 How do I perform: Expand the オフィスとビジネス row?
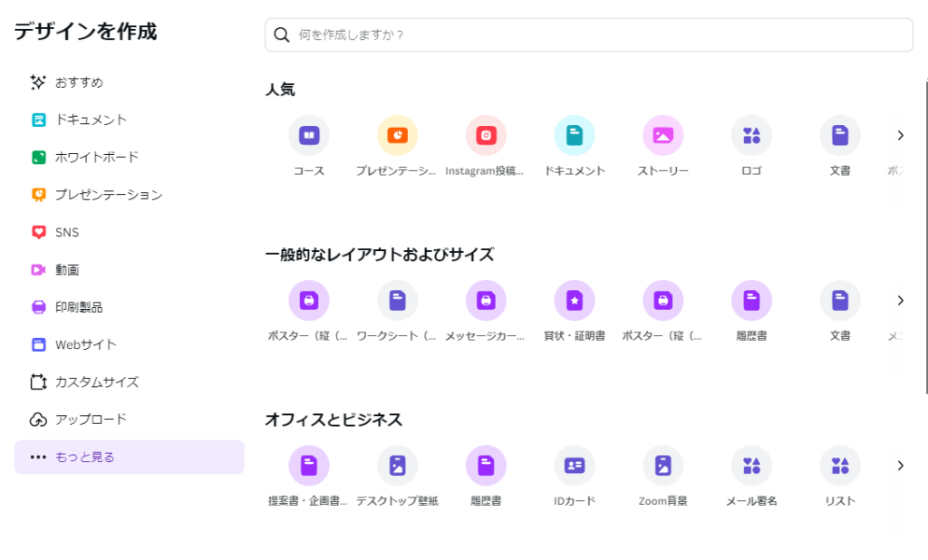(x=900, y=465)
